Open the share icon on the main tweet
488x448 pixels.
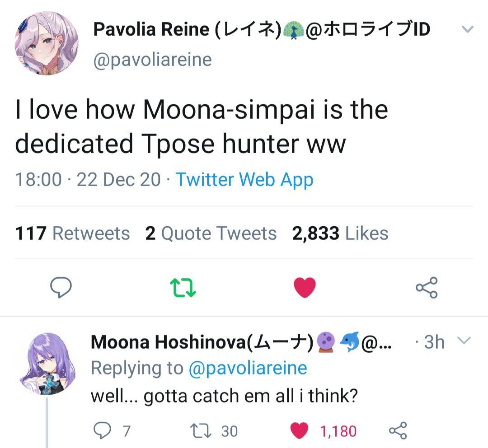(x=426, y=287)
